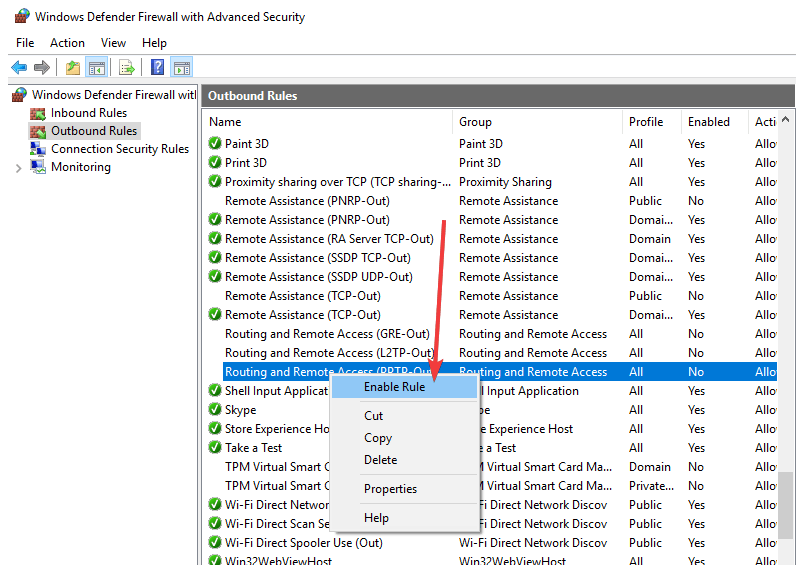
Task: Open the Action menu
Action: (x=67, y=43)
